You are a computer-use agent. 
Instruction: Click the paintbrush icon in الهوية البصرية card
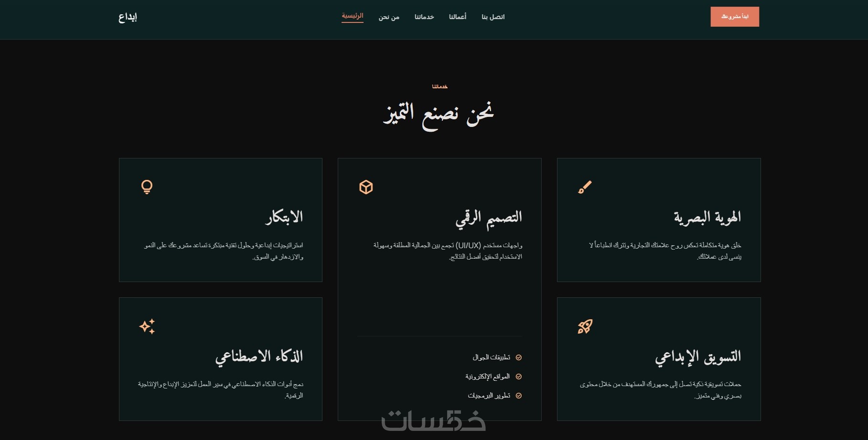tap(585, 187)
